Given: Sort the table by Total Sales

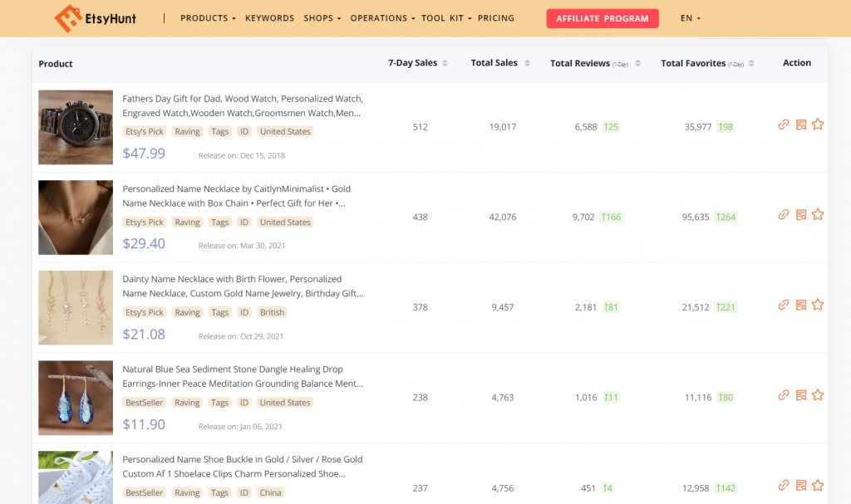Looking at the screenshot, I should [x=526, y=63].
